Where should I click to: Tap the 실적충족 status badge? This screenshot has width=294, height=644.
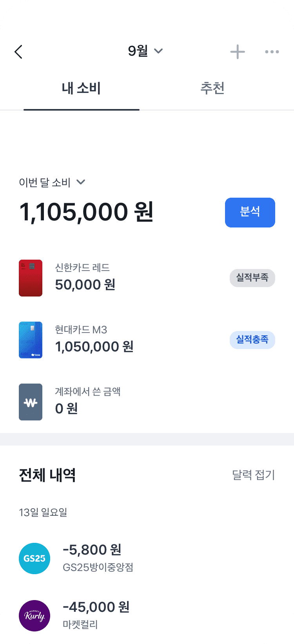[252, 340]
